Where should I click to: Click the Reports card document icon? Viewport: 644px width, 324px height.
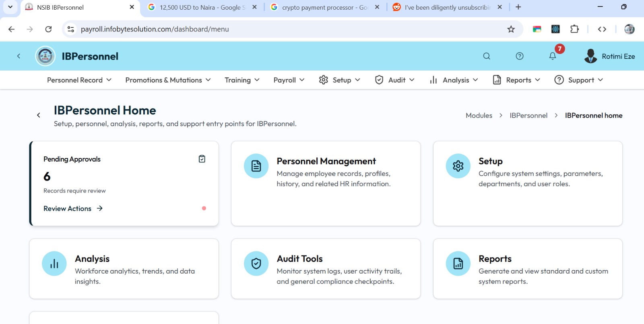tap(458, 264)
